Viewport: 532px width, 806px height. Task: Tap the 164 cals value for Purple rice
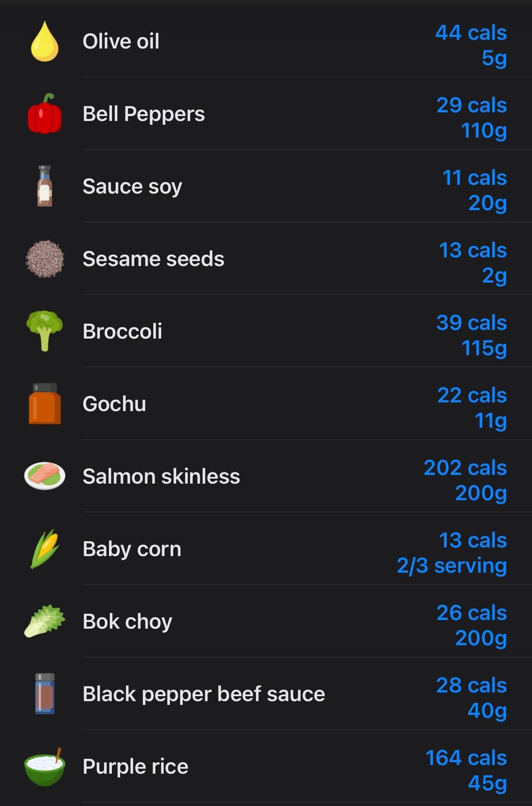[x=466, y=758]
